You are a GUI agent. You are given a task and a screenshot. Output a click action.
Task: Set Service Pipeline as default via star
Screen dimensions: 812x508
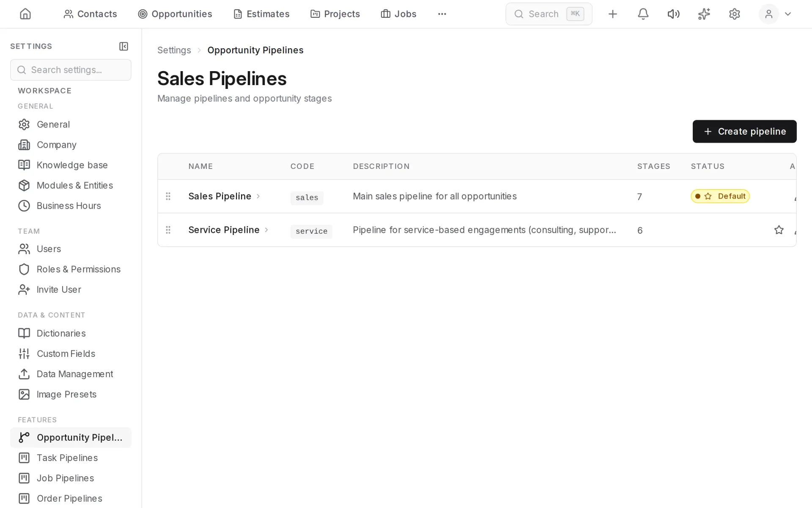[x=779, y=230]
